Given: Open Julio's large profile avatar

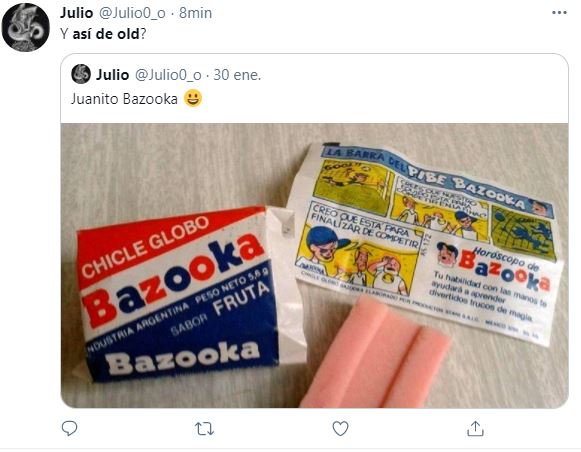Looking at the screenshot, I should [26, 27].
